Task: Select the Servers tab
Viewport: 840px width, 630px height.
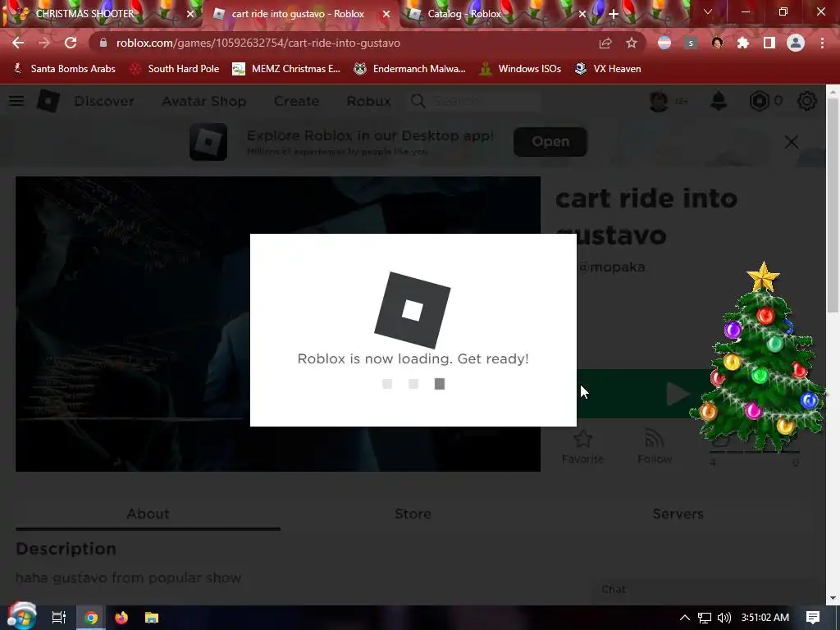Action: [x=678, y=514]
